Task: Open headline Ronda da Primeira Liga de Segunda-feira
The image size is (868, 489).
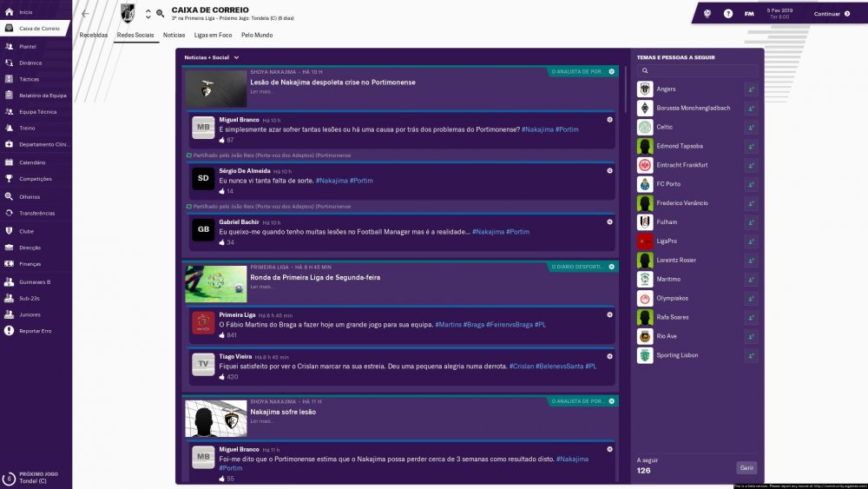Action: [x=315, y=277]
